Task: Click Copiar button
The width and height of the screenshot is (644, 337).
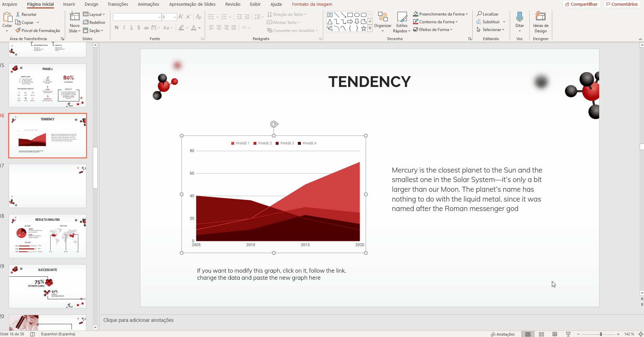Action: click(x=25, y=22)
